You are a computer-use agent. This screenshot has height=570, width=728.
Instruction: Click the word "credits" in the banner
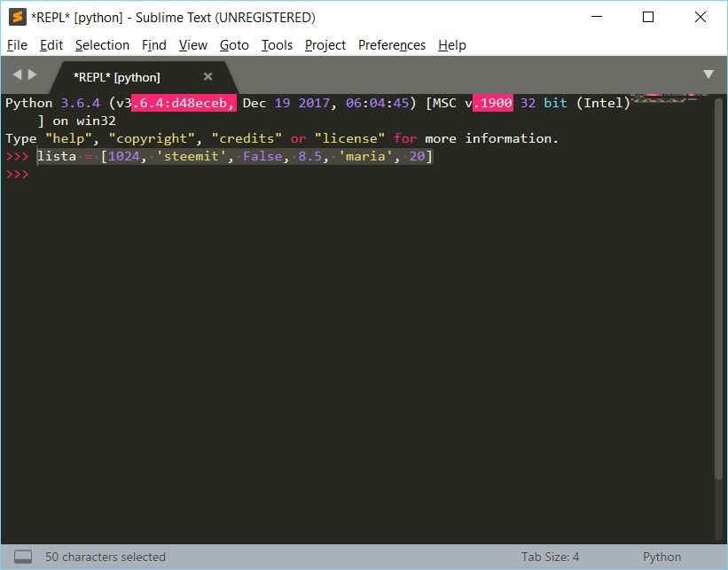[x=247, y=138]
